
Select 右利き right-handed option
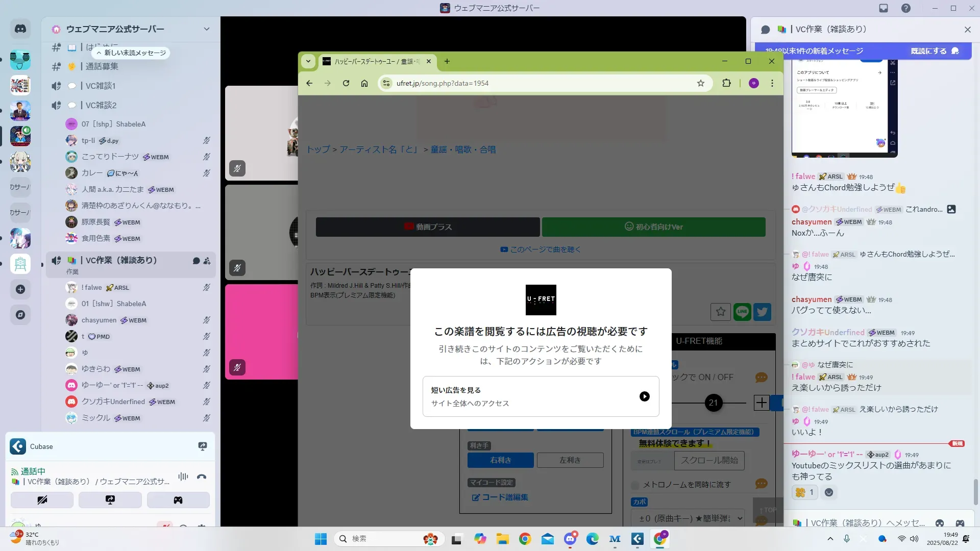click(500, 460)
